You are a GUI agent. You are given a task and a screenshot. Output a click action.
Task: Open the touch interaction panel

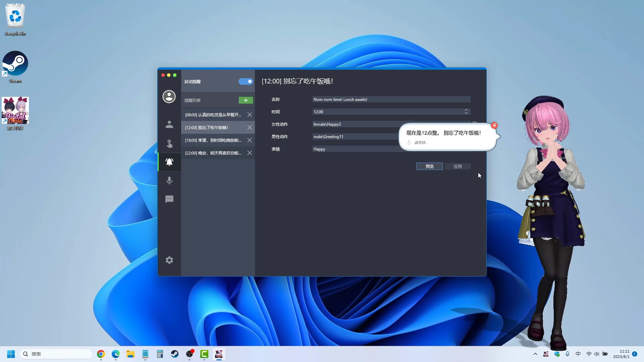(x=169, y=144)
